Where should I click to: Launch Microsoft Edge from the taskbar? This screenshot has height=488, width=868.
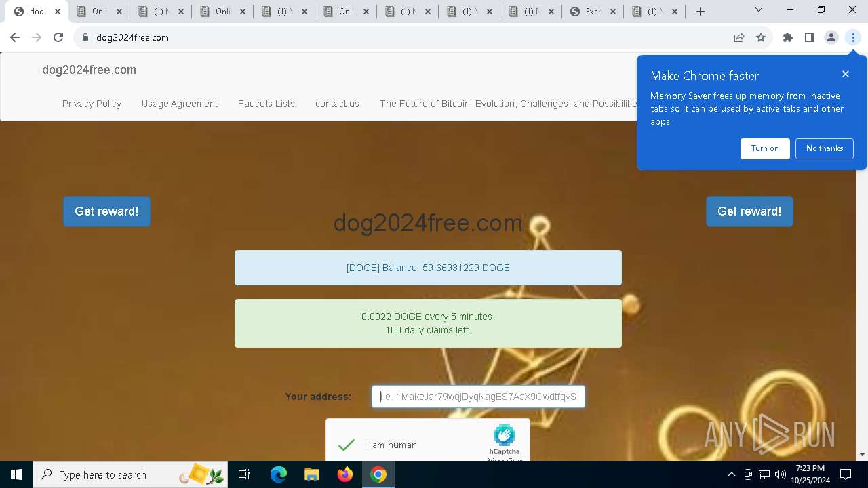point(279,474)
